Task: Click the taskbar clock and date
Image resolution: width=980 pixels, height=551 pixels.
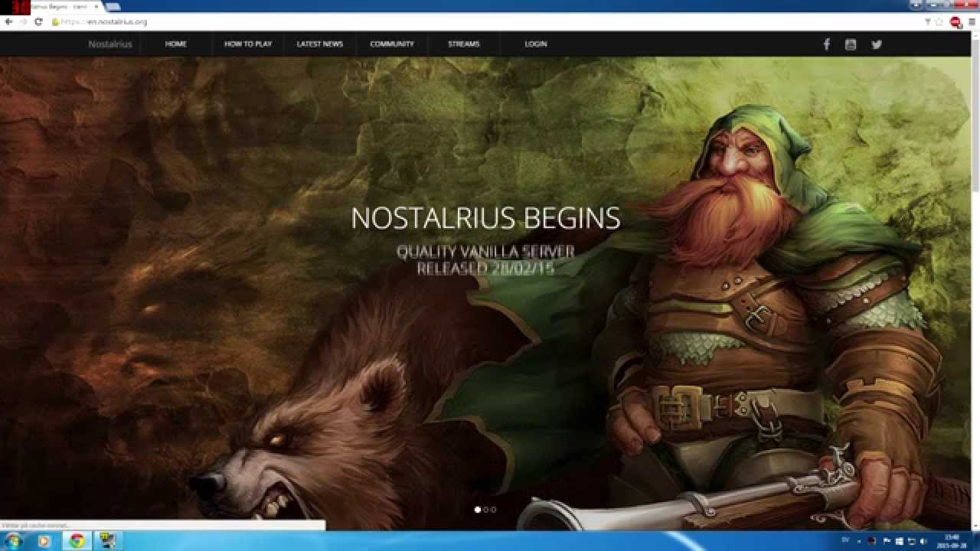Action: point(951,541)
